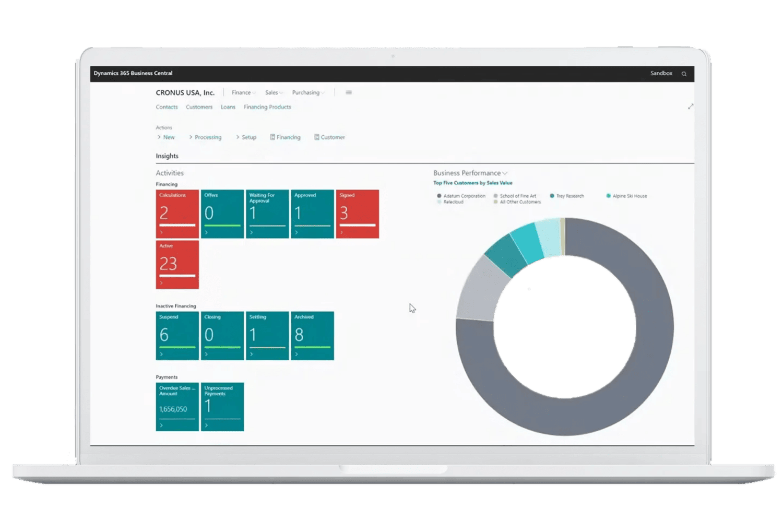Viewport: 783px width, 532px height.
Task: Open the Customer report action
Action: click(x=329, y=137)
